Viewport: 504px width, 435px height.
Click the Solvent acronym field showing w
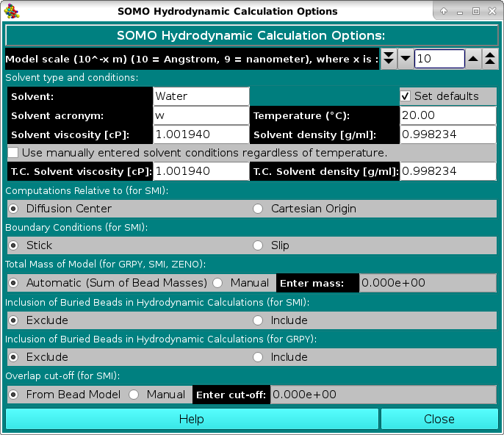(x=201, y=115)
